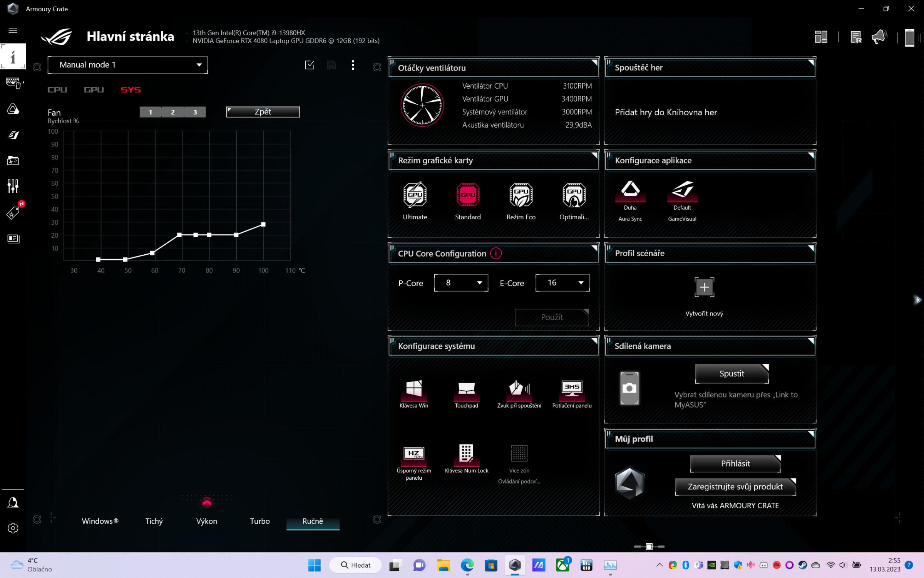Image resolution: width=924 pixels, height=578 pixels.
Task: Open the Featured deals tag icon
Action: coord(13,212)
